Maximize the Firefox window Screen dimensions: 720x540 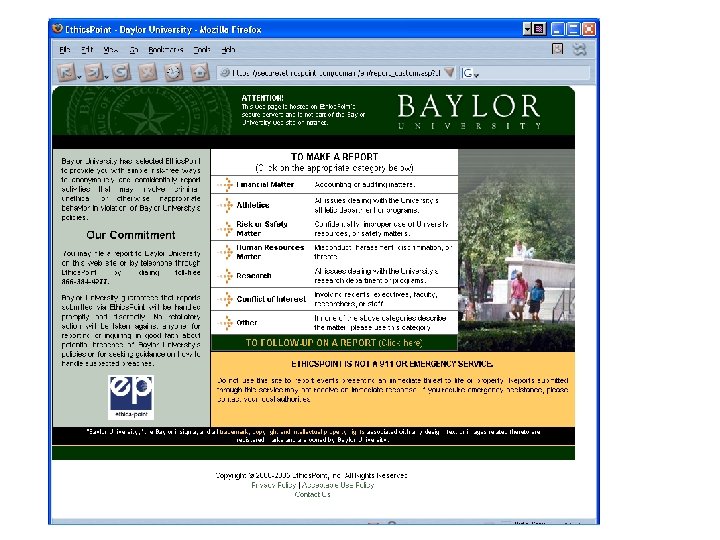tap(573, 29)
